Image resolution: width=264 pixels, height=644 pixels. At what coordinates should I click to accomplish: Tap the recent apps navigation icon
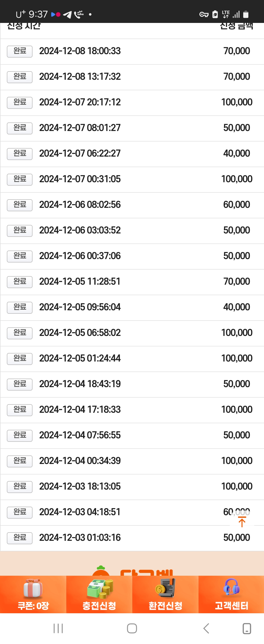coord(58,628)
